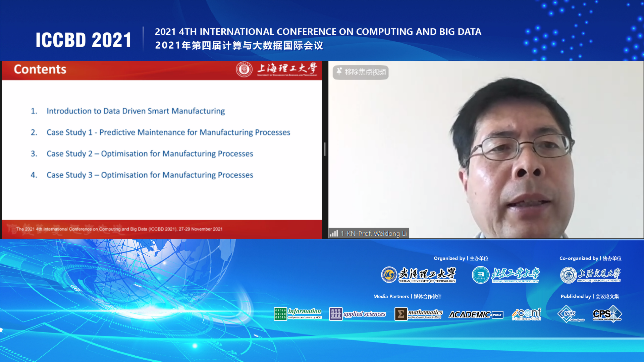The image size is (644, 362).
Task: Click the ICPS publisher logo
Action: (x=571, y=314)
